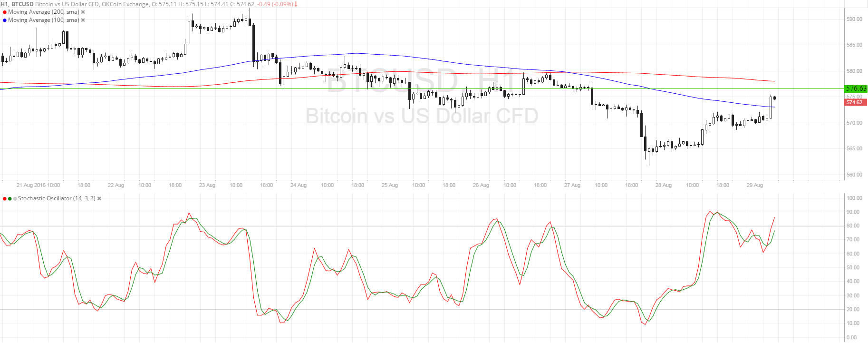Click the stochastic 50.00 scale label
Image resolution: width=868 pixels, height=343 pixels.
(853, 268)
